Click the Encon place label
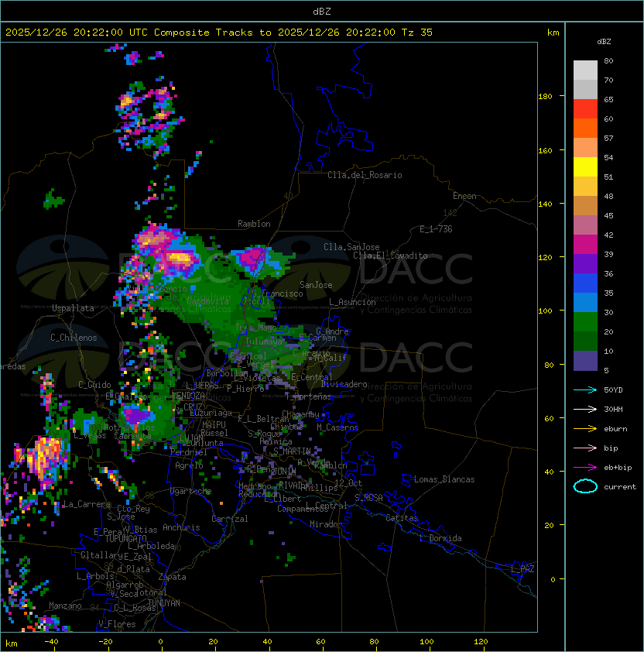The width and height of the screenshot is (644, 652). (464, 196)
